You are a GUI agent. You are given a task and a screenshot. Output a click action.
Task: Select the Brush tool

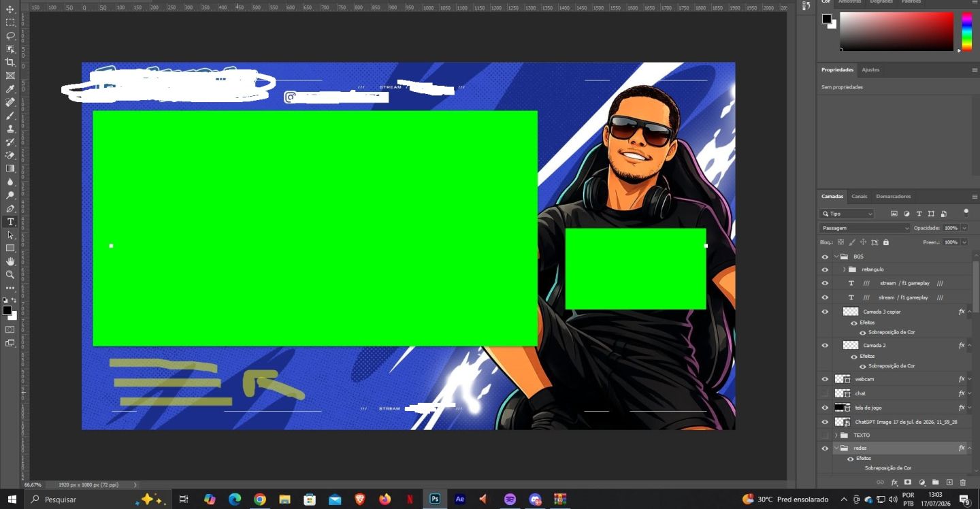[10, 115]
